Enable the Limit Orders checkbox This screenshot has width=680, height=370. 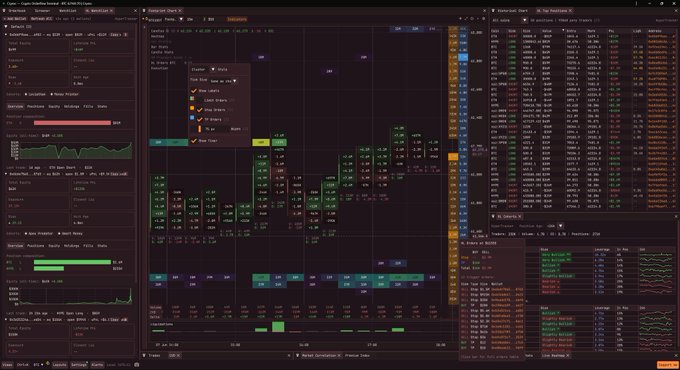click(199, 100)
